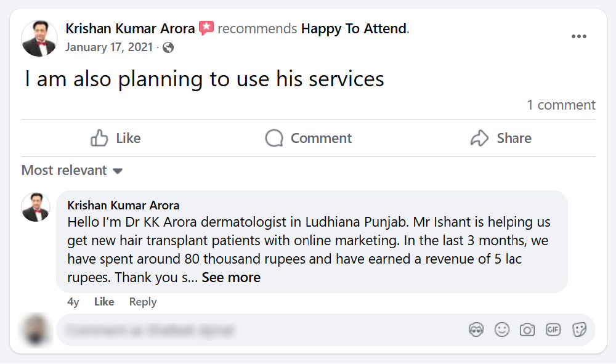Expand the Most relevant sort dropdown

72,171
